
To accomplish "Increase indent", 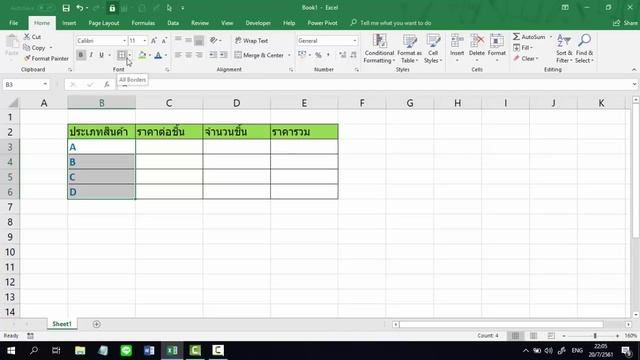I will [223, 55].
